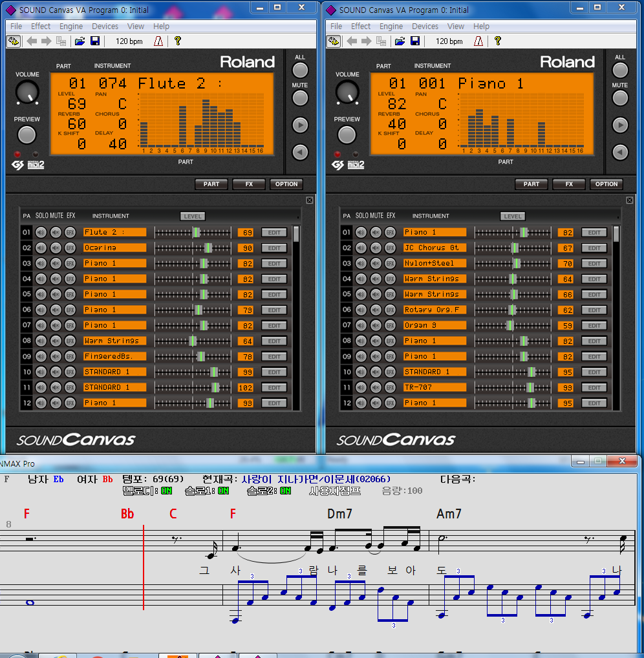644x658 pixels.
Task: Open file icon in right Sound Canvas window
Action: click(x=400, y=41)
